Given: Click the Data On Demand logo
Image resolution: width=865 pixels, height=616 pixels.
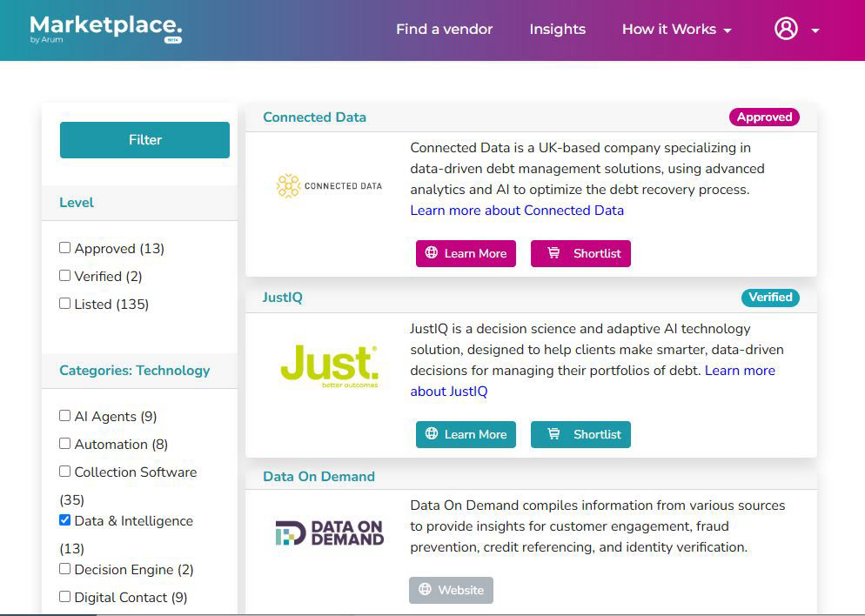Looking at the screenshot, I should 329,533.
